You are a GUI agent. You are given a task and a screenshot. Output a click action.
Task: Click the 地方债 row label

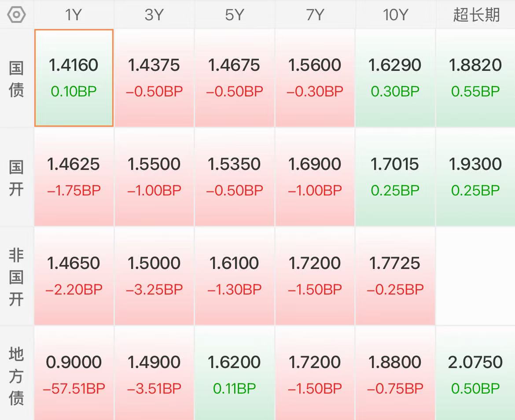tap(16, 376)
